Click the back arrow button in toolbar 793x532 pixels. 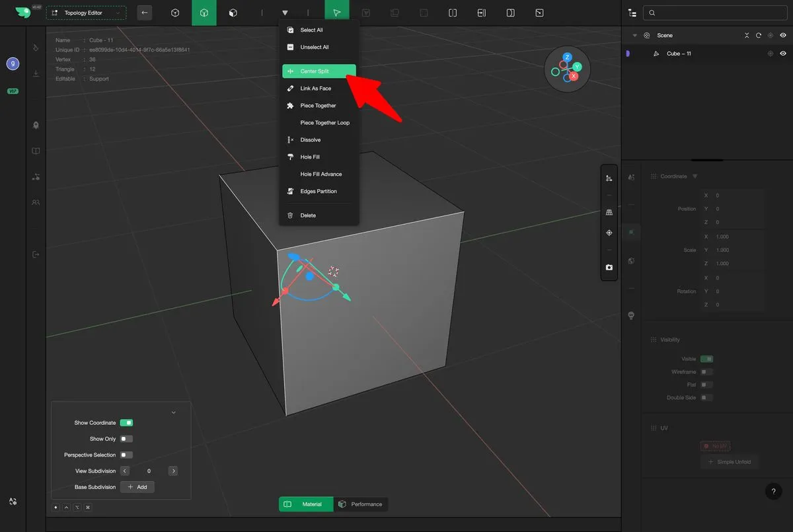coord(145,13)
